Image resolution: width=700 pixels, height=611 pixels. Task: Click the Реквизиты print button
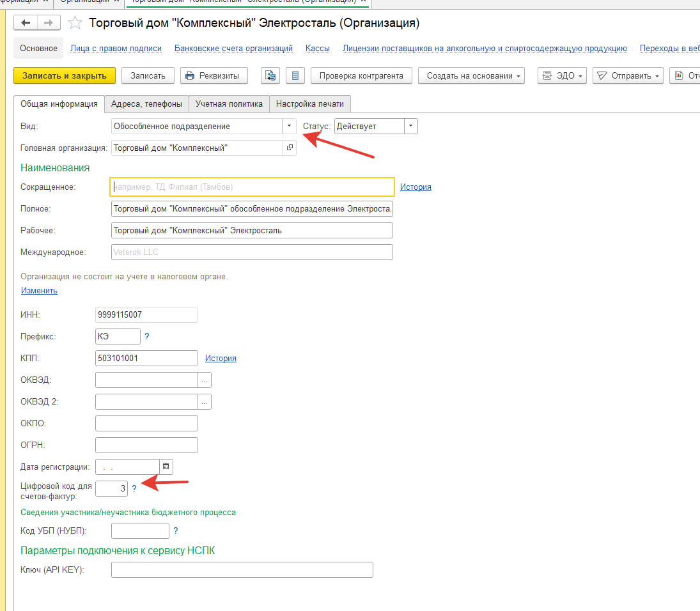(x=214, y=76)
